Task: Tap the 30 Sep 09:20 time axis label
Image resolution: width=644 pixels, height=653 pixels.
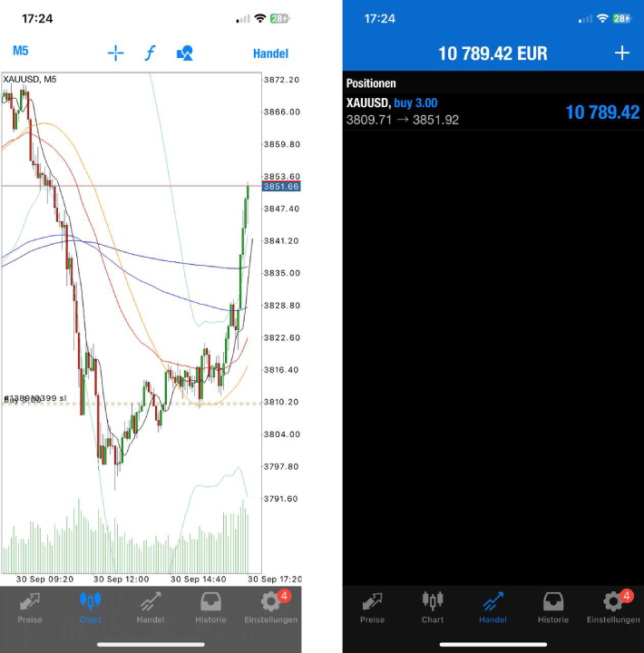Action: pyautogui.click(x=44, y=580)
